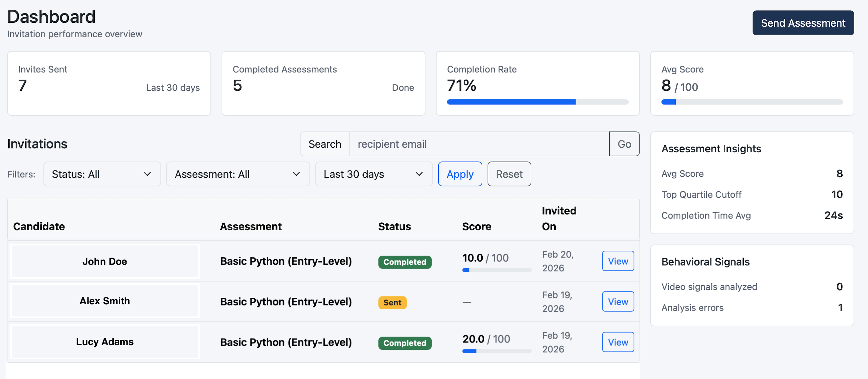This screenshot has width=868, height=379.
Task: Apply the current invitation filters
Action: (460, 174)
